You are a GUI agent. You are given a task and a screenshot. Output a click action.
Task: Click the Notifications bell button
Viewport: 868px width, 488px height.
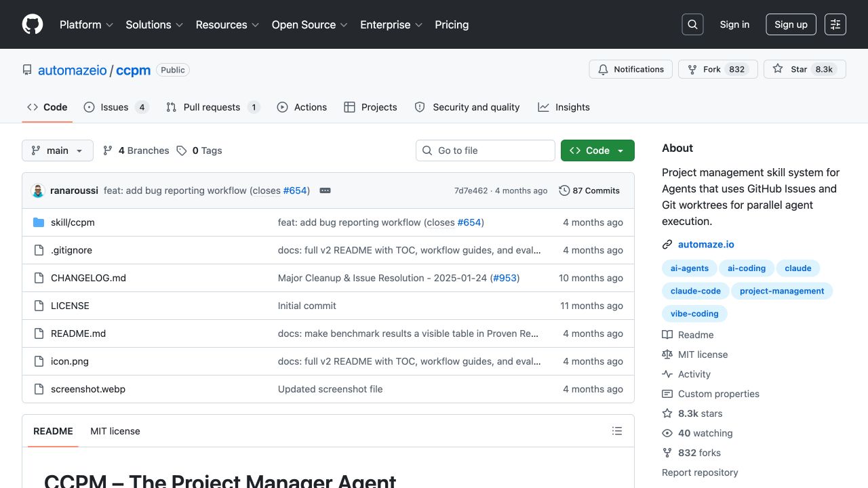[x=631, y=69]
